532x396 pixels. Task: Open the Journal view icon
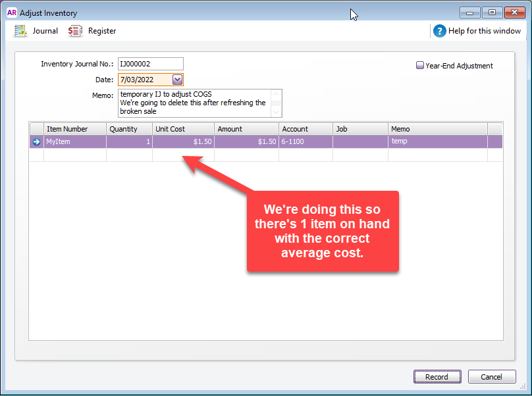coord(20,31)
